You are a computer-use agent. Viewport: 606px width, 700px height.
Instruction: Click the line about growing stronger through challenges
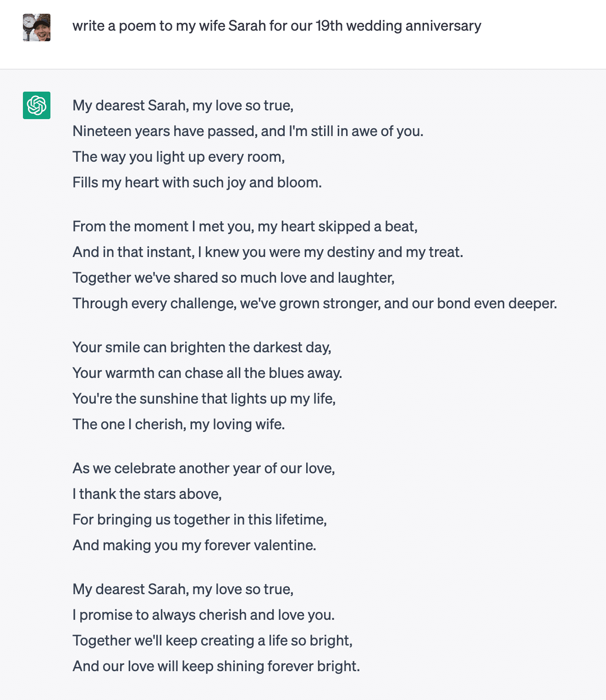pyautogui.click(x=314, y=303)
